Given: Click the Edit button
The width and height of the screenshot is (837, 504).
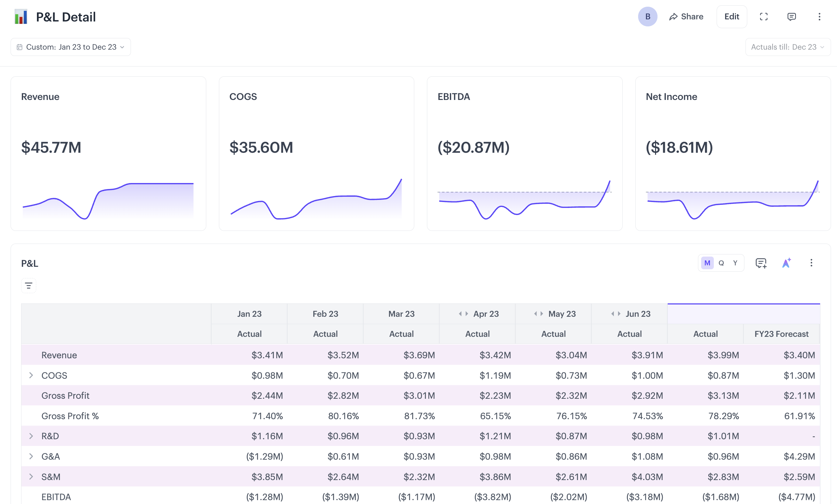Looking at the screenshot, I should 731,17.
